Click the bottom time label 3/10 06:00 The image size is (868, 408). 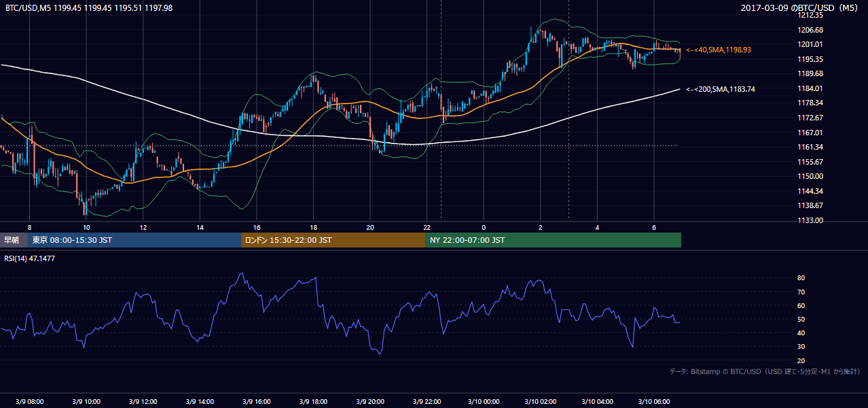point(654,402)
